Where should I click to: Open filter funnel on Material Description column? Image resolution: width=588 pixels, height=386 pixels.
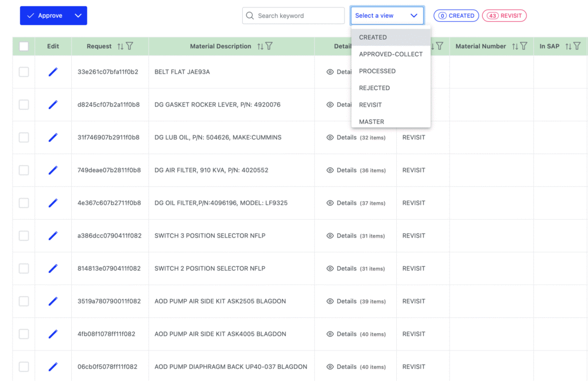(269, 46)
